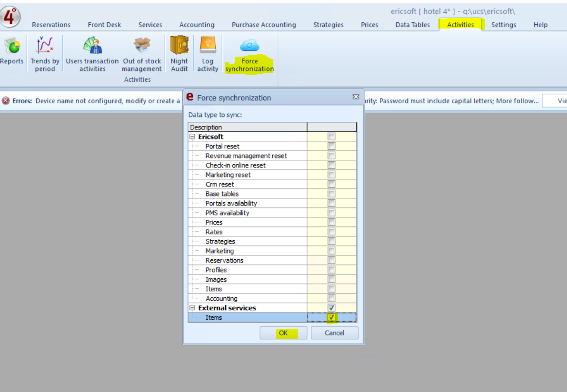Select the External services group label
The width and height of the screenshot is (567, 392).
(227, 308)
